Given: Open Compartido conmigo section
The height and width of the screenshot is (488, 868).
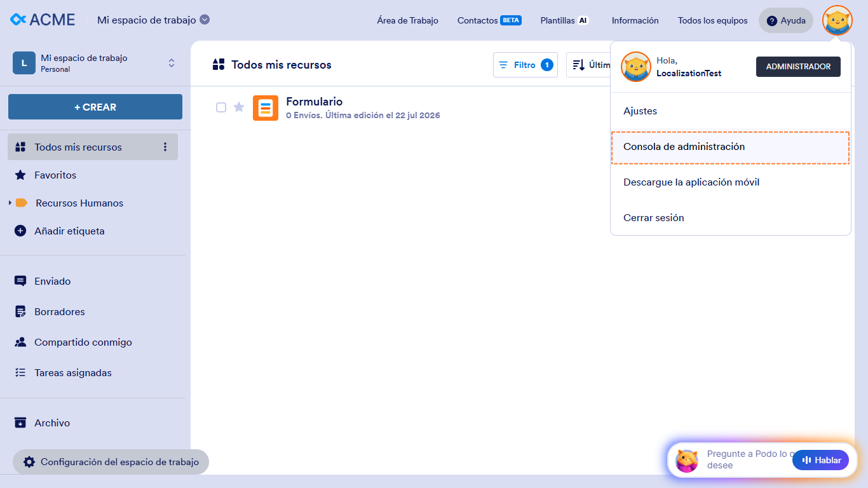Looking at the screenshot, I should (83, 342).
